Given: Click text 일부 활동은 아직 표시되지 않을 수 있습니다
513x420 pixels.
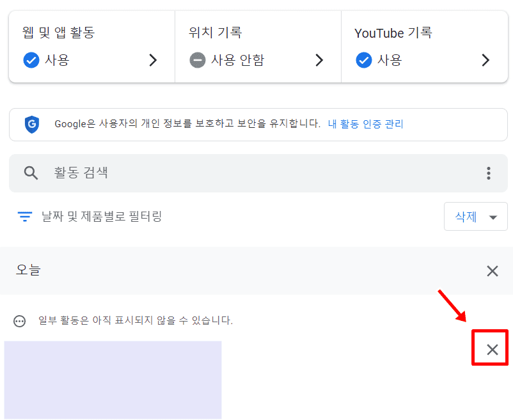Looking at the screenshot, I should point(136,320).
